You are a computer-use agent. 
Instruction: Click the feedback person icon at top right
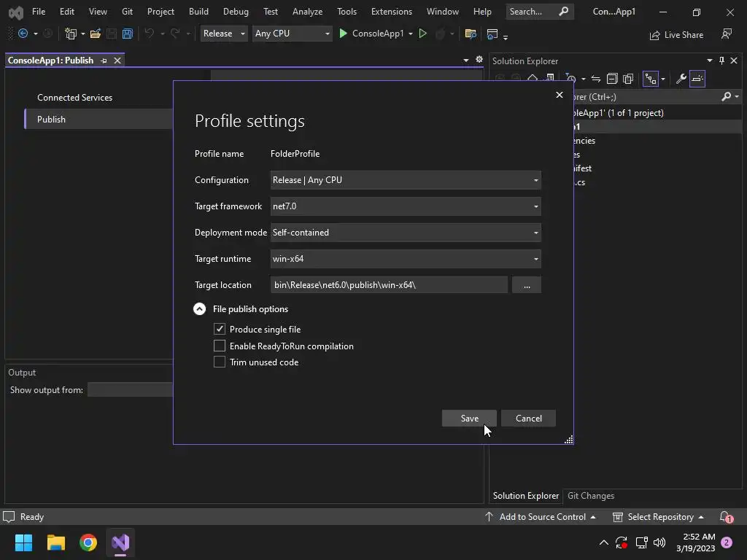pyautogui.click(x=727, y=34)
